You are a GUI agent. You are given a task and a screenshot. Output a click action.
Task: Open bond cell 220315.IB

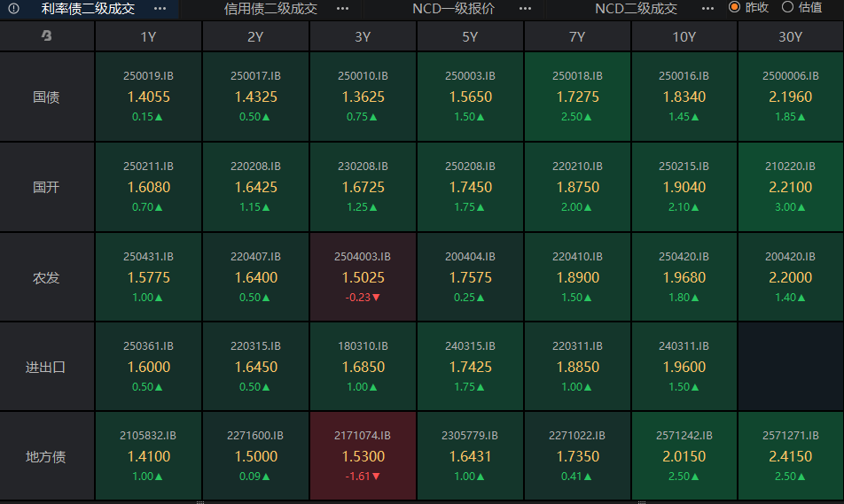point(255,367)
